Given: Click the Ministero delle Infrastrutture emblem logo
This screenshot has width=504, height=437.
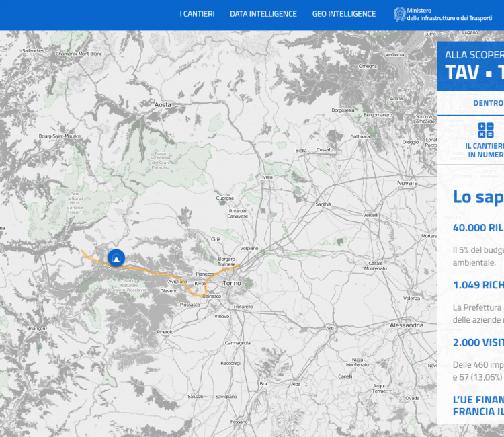Looking at the screenshot, I should pos(400,15).
